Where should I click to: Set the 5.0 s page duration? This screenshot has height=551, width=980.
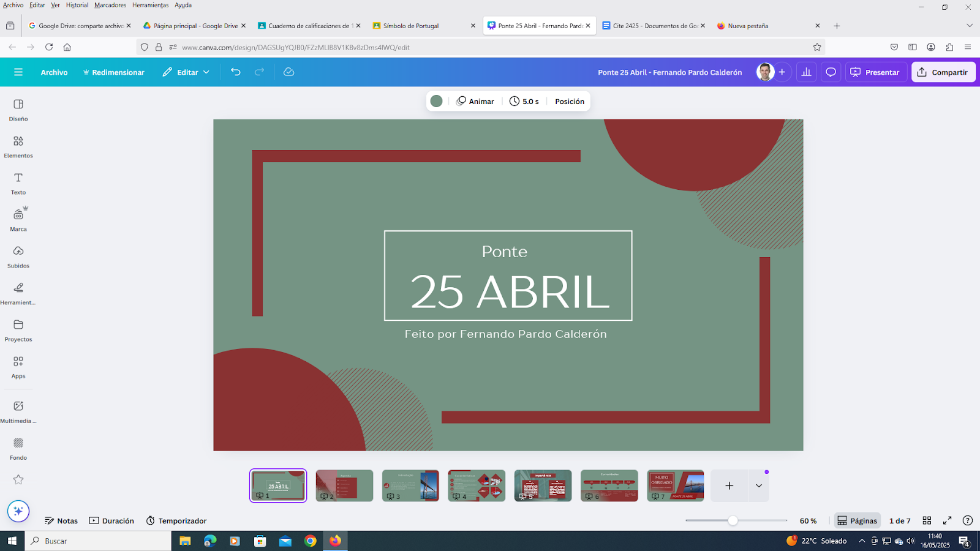(524, 101)
